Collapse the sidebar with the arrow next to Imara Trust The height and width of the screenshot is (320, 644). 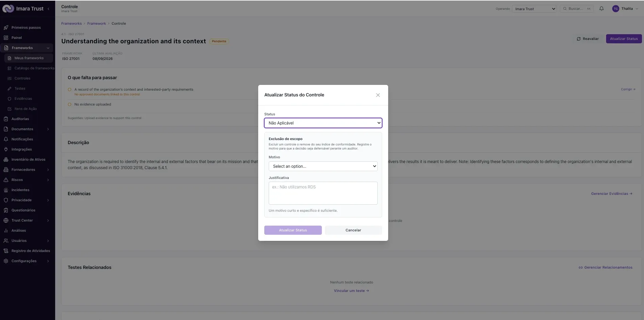[x=48, y=9]
